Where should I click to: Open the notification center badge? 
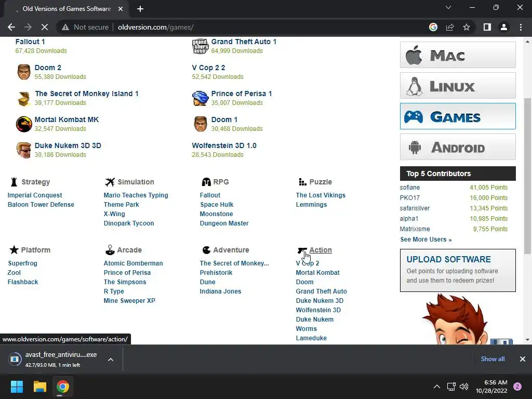517,387
